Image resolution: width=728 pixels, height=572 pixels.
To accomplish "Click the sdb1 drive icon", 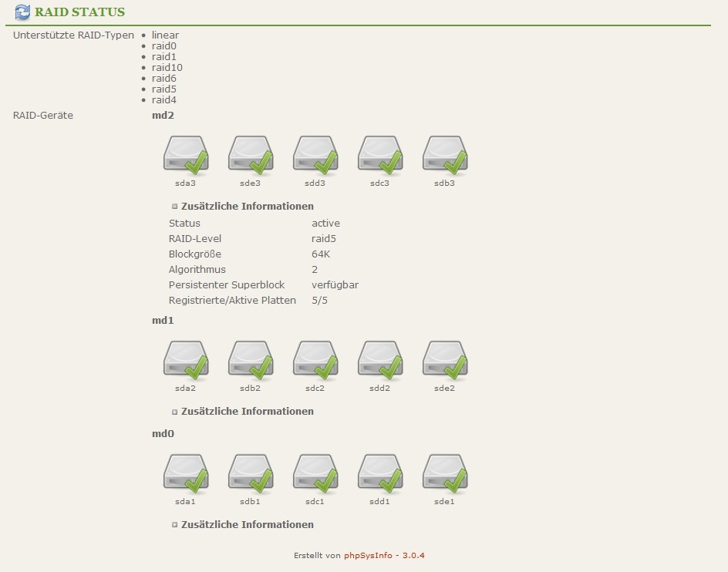I will [x=251, y=473].
